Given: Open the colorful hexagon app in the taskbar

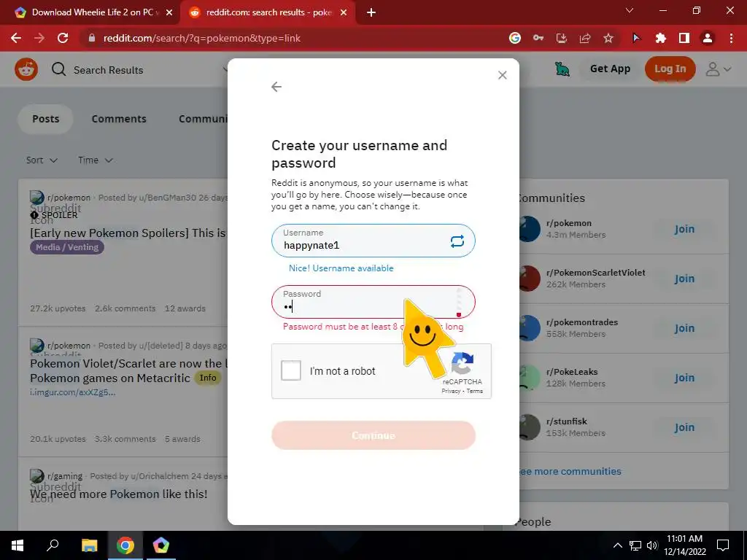Looking at the screenshot, I should point(161,545).
